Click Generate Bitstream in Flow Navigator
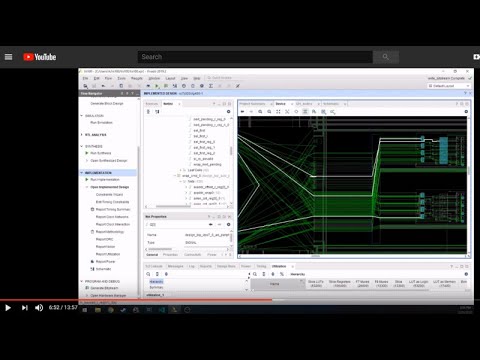Image resolution: width=480 pixels, height=360 pixels. tap(104, 288)
